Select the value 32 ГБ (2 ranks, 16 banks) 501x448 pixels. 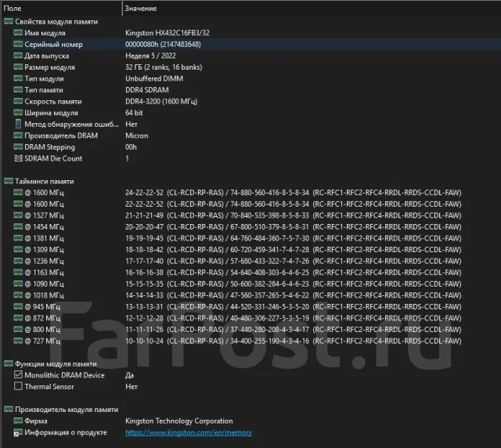pyautogui.click(x=164, y=67)
